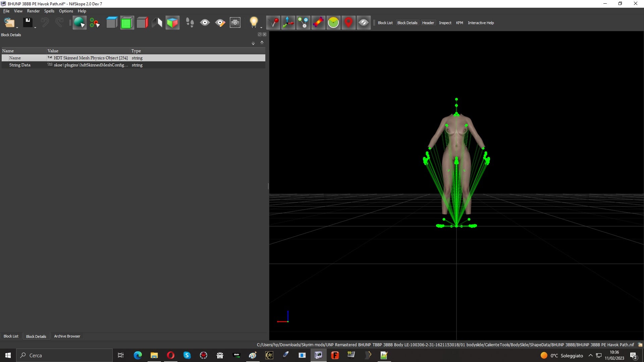Image resolution: width=644 pixels, height=362 pixels.
Task: Open Interactive Help from toolbar
Action: pyautogui.click(x=481, y=23)
